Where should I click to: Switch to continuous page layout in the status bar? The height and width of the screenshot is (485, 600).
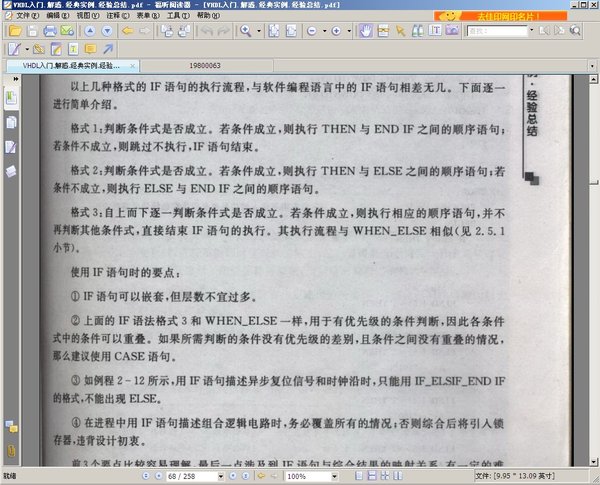click(372, 476)
